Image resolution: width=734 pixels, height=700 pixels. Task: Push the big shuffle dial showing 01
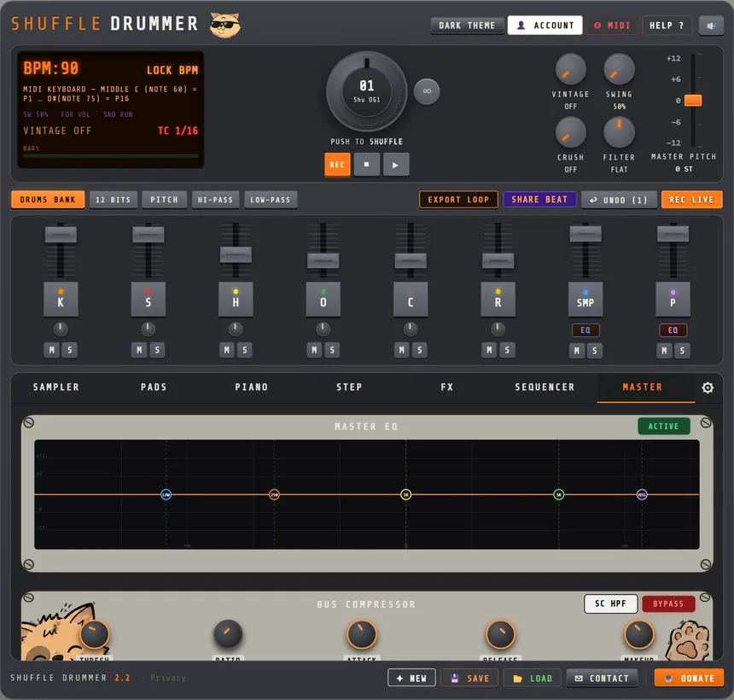pyautogui.click(x=366, y=91)
